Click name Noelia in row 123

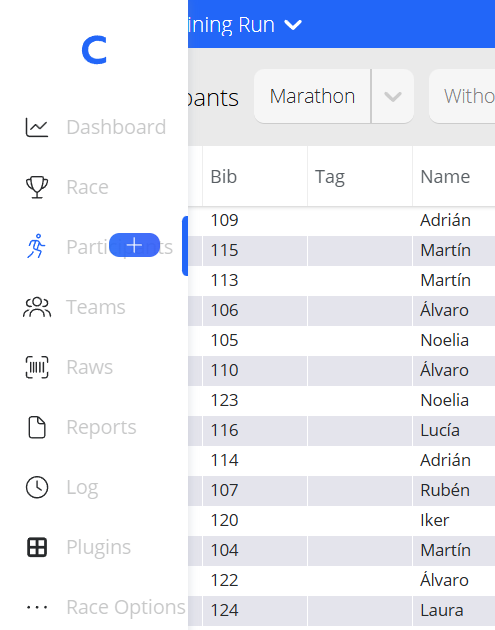tap(444, 401)
